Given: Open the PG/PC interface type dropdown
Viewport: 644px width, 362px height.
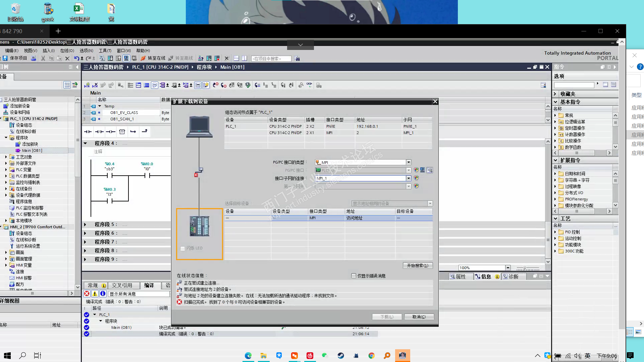Looking at the screenshot, I should click(x=409, y=162).
